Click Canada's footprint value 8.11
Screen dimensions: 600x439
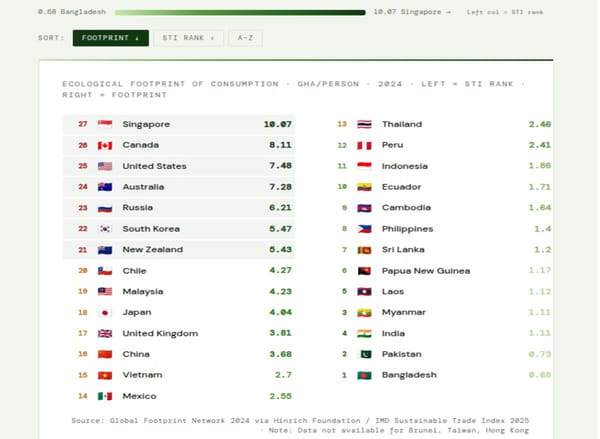pos(280,145)
